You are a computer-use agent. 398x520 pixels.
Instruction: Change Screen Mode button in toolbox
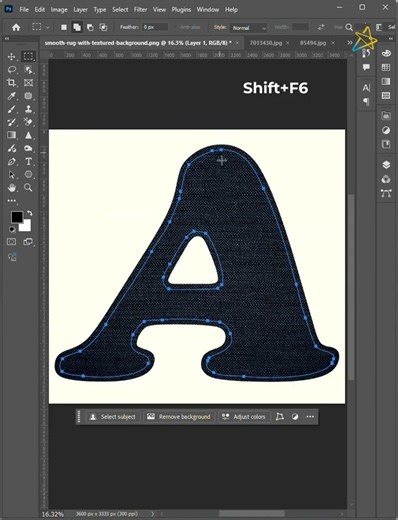click(x=28, y=242)
